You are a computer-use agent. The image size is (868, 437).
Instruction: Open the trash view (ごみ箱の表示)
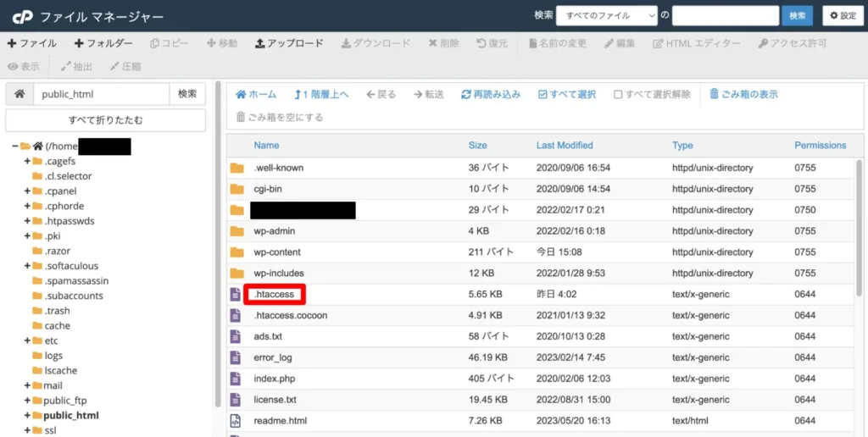pos(743,95)
